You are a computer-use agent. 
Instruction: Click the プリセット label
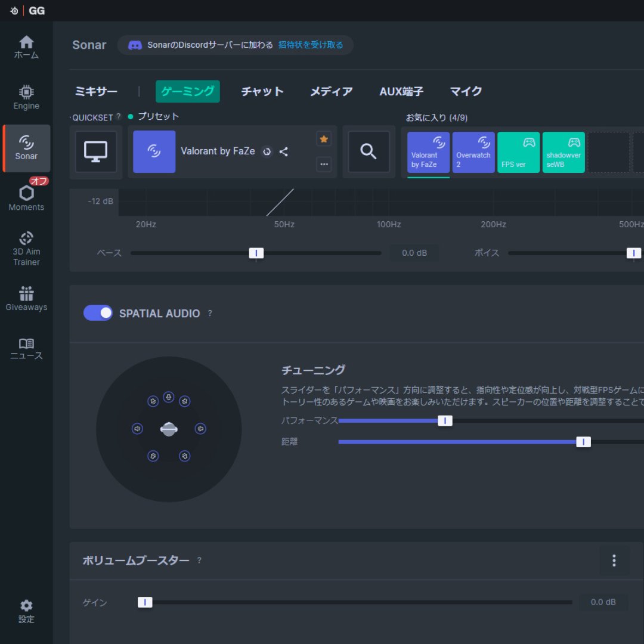[158, 116]
